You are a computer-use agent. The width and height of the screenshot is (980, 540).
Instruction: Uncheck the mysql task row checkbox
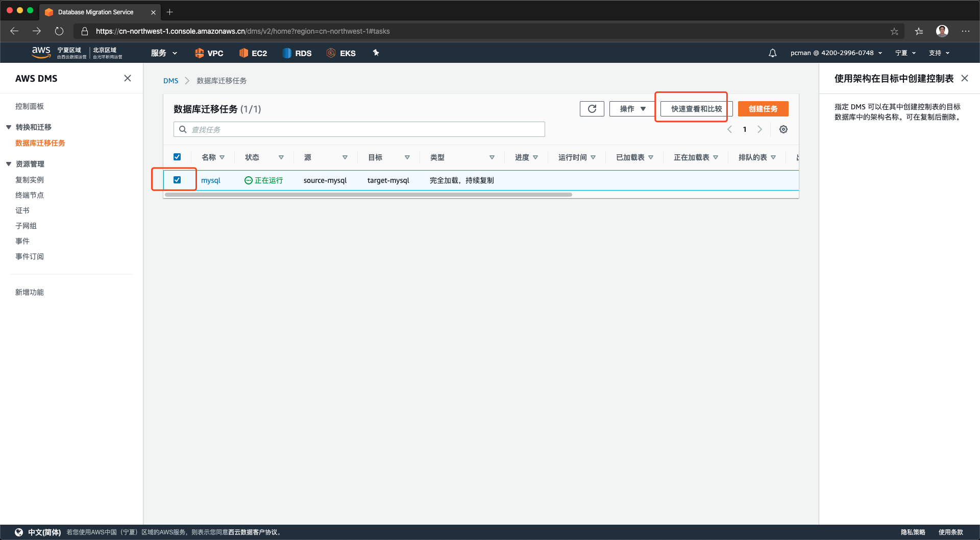(177, 180)
